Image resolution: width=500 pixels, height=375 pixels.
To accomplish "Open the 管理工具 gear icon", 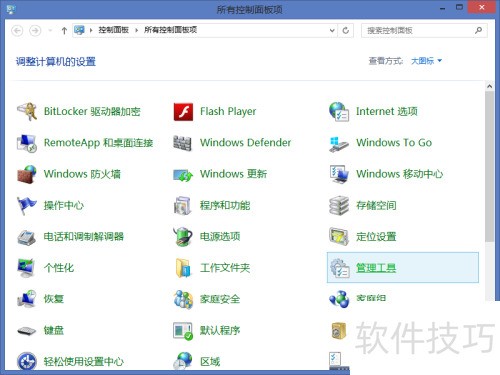I will pos(340,268).
